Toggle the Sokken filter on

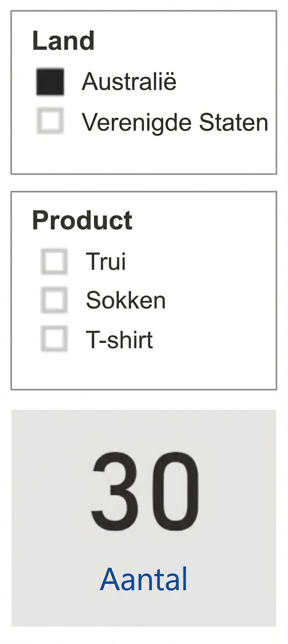[54, 300]
